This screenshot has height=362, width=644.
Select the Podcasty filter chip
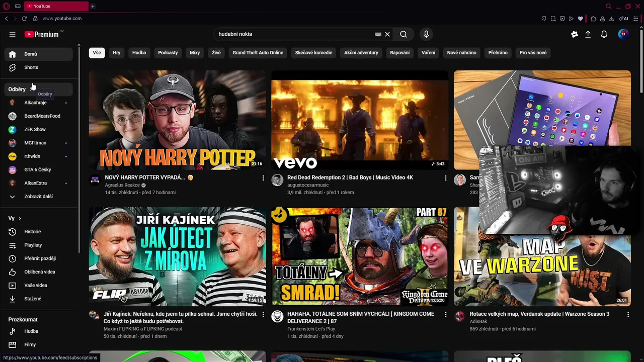tap(168, 53)
